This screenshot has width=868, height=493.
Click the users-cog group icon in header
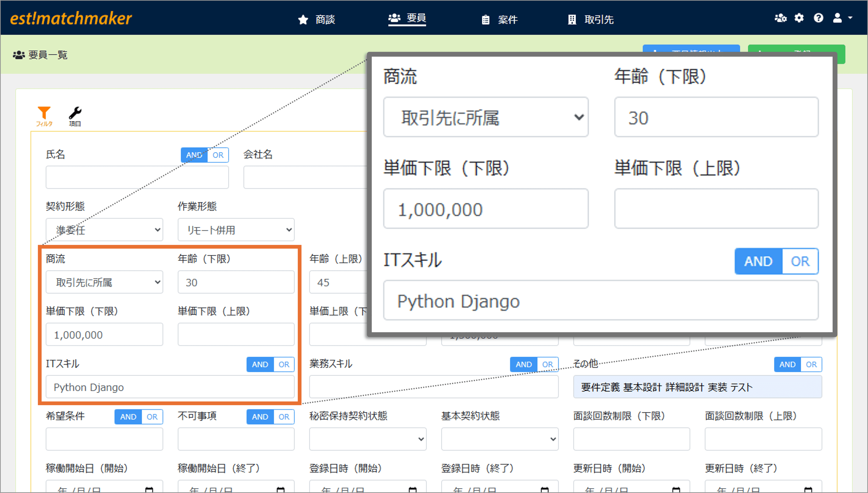pos(780,18)
